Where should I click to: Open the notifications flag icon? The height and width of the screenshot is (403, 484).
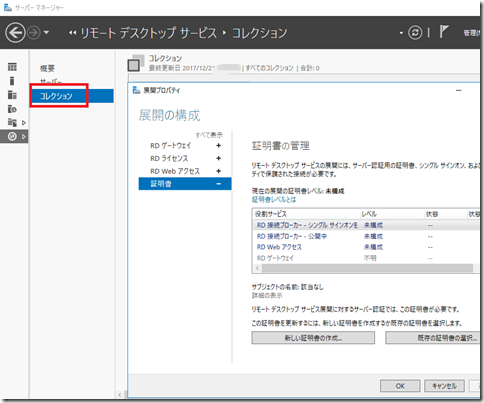point(443,32)
